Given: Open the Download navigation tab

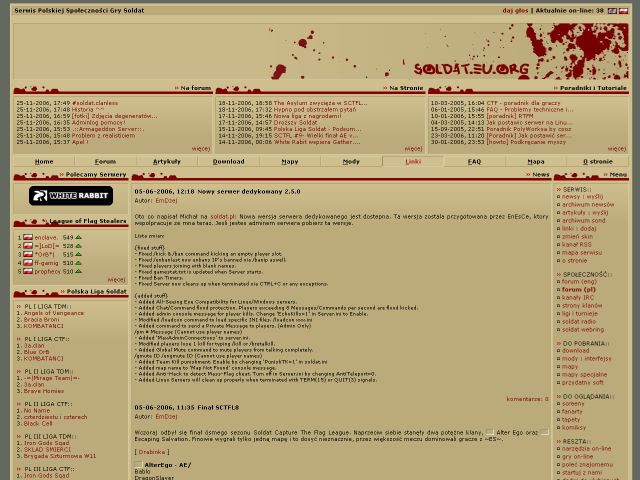Looking at the screenshot, I should tap(228, 161).
